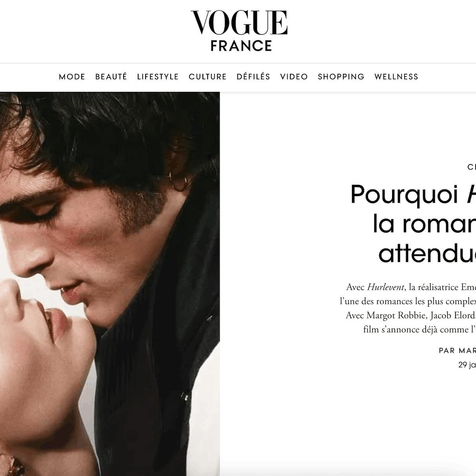Click the FRANCE text under the logo
The image size is (476, 476).
pyautogui.click(x=241, y=46)
